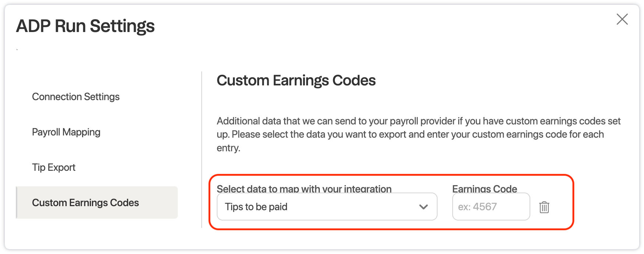The height and width of the screenshot is (254, 644).
Task: Close the ADP Run Settings dialog
Action: point(622,19)
